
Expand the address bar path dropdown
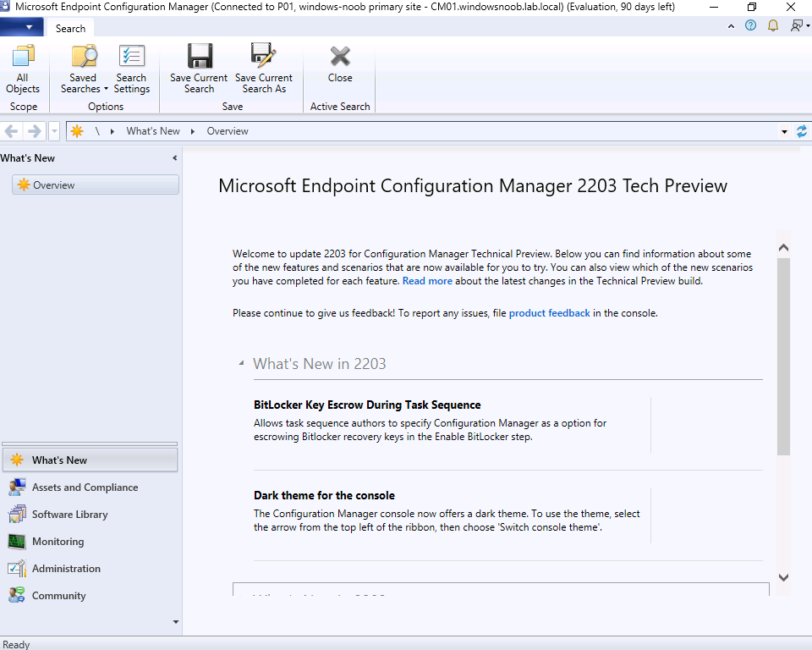[x=784, y=132]
